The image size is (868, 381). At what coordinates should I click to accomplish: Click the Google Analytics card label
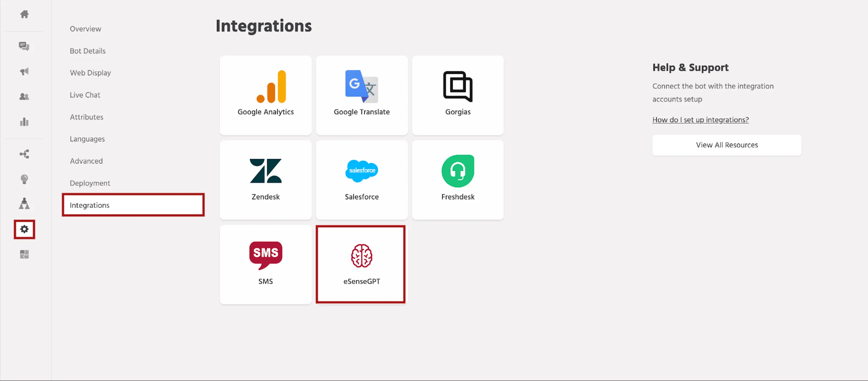pyautogui.click(x=266, y=112)
